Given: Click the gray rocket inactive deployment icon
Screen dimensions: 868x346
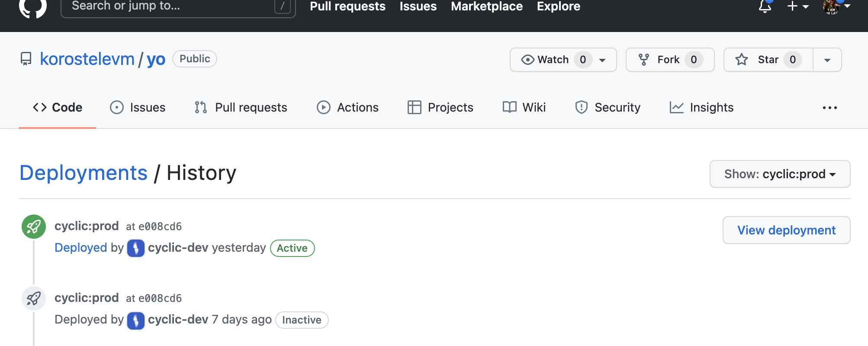Looking at the screenshot, I should tap(34, 298).
